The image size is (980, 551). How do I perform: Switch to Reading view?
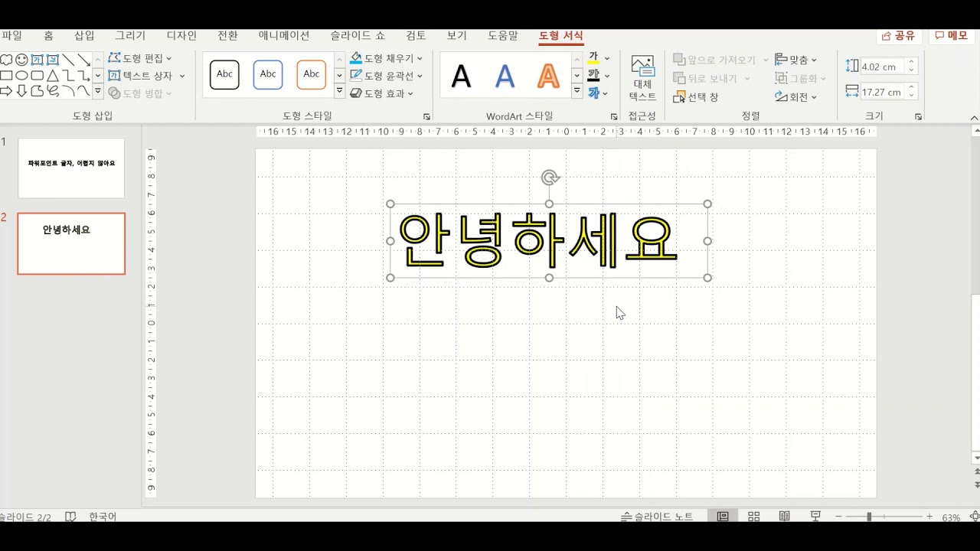click(785, 517)
